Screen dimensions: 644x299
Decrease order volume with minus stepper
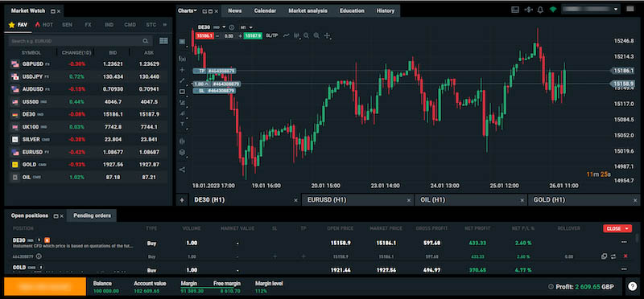click(217, 35)
